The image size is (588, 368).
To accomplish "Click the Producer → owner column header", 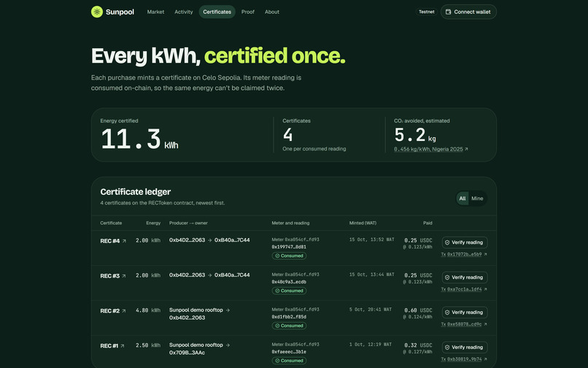I will [x=188, y=223].
